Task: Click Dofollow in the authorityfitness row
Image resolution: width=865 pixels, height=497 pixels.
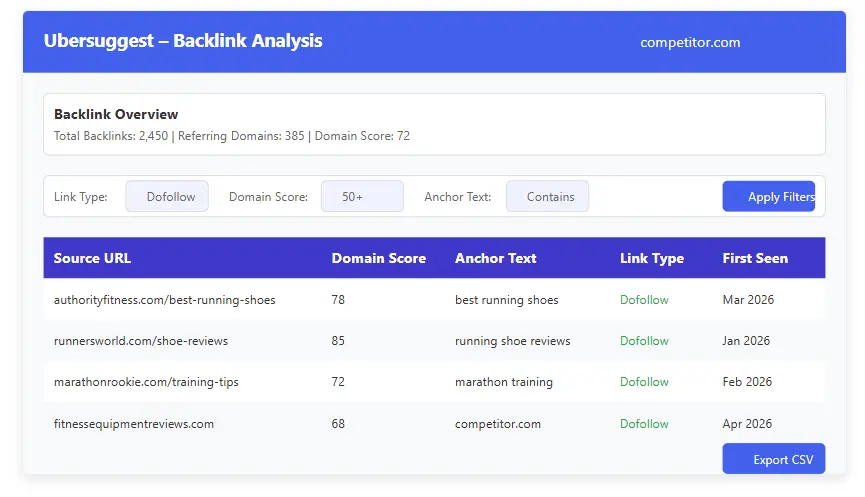Action: [x=644, y=300]
